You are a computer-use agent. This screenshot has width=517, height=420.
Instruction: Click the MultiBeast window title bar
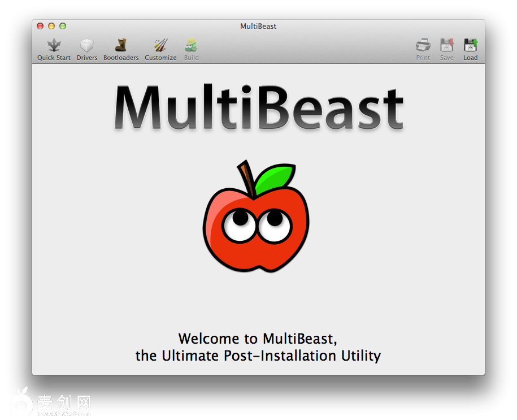[258, 26]
